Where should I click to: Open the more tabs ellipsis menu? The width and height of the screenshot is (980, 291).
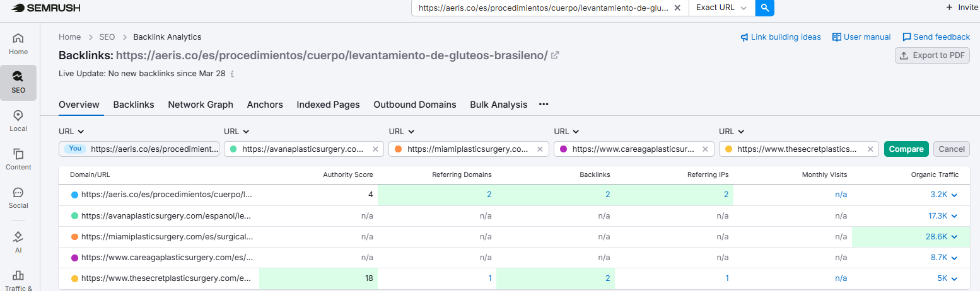pyautogui.click(x=544, y=105)
